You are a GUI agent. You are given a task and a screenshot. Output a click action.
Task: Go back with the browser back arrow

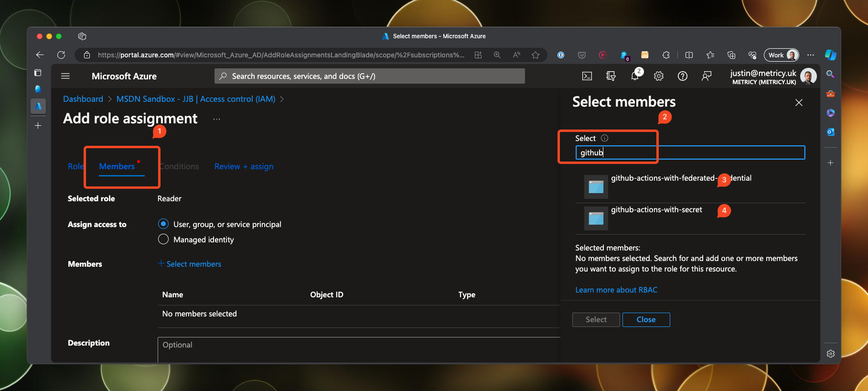(40, 55)
